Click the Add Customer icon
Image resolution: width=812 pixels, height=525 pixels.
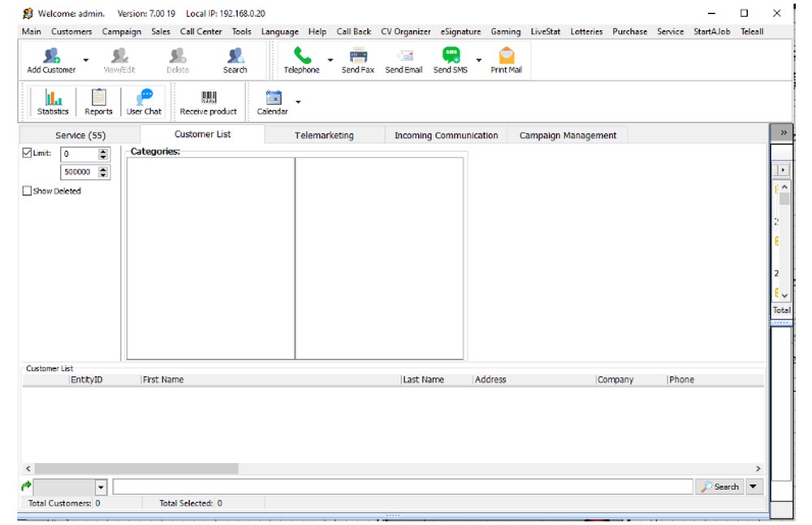pyautogui.click(x=50, y=57)
